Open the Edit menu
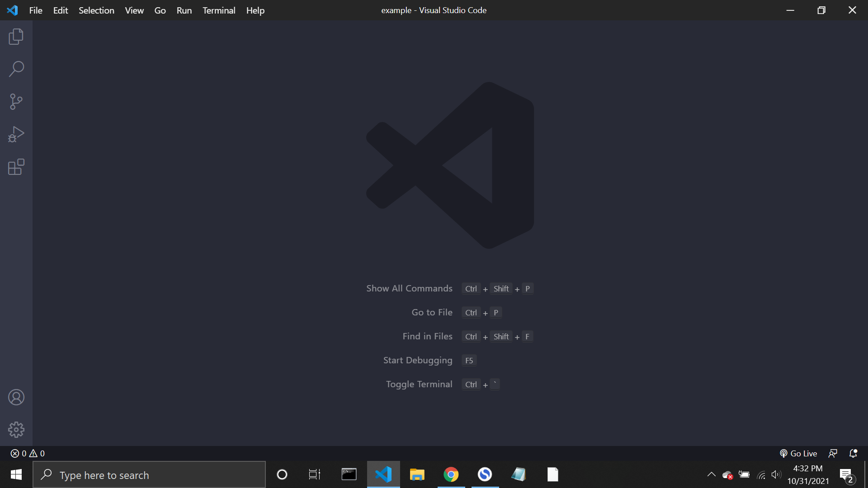The height and width of the screenshot is (488, 868). coord(61,10)
